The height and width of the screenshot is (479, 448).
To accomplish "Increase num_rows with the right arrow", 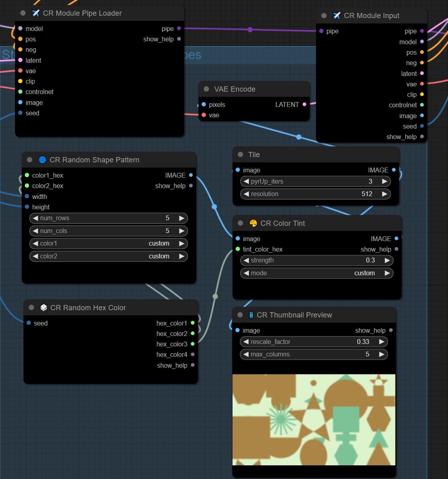I will point(181,218).
